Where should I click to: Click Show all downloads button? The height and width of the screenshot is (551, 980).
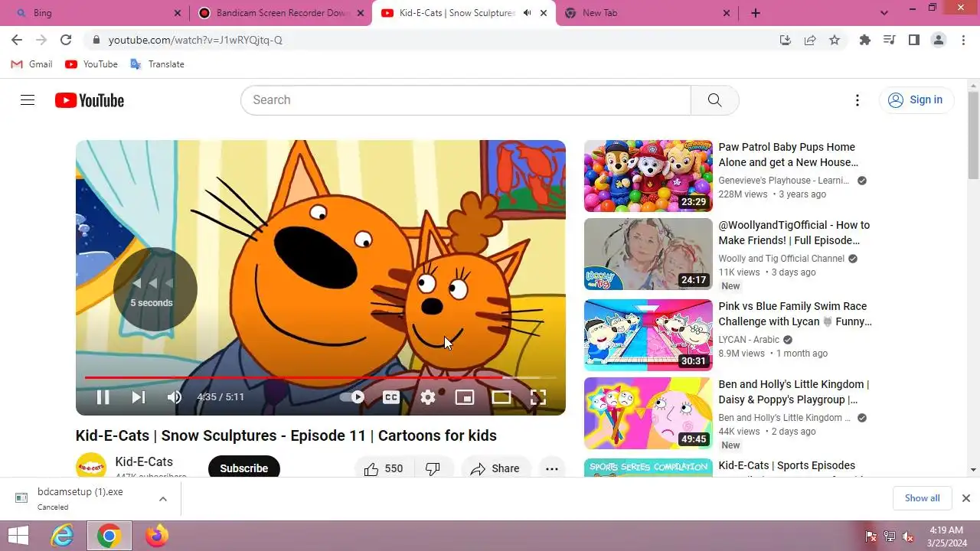(x=922, y=498)
